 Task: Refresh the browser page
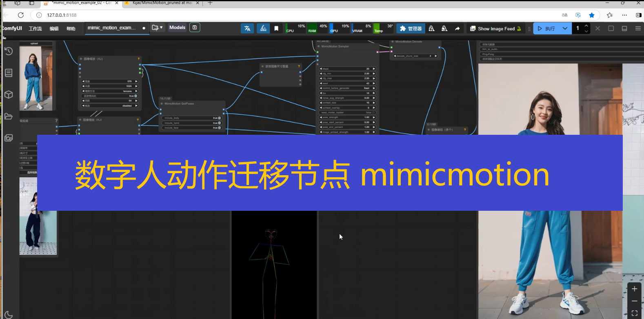(21, 15)
